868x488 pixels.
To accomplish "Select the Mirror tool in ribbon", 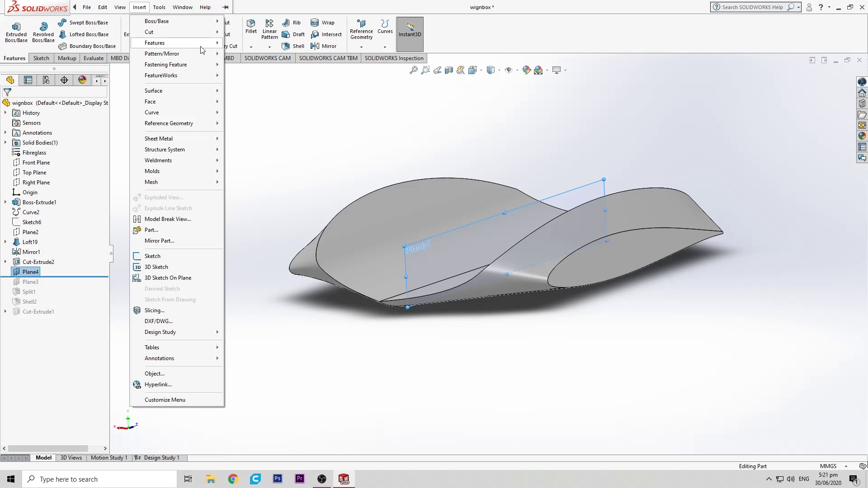I will point(324,46).
